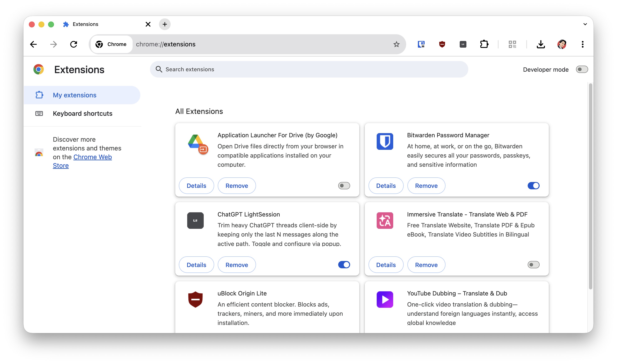Turn on Immersive Translate extension
The width and height of the screenshot is (617, 364).
pyautogui.click(x=533, y=265)
